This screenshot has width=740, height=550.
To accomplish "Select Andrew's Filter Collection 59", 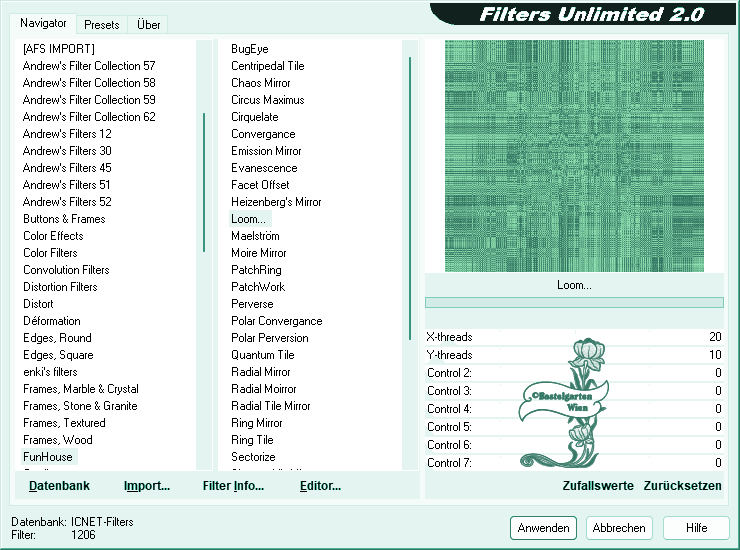I will click(89, 100).
